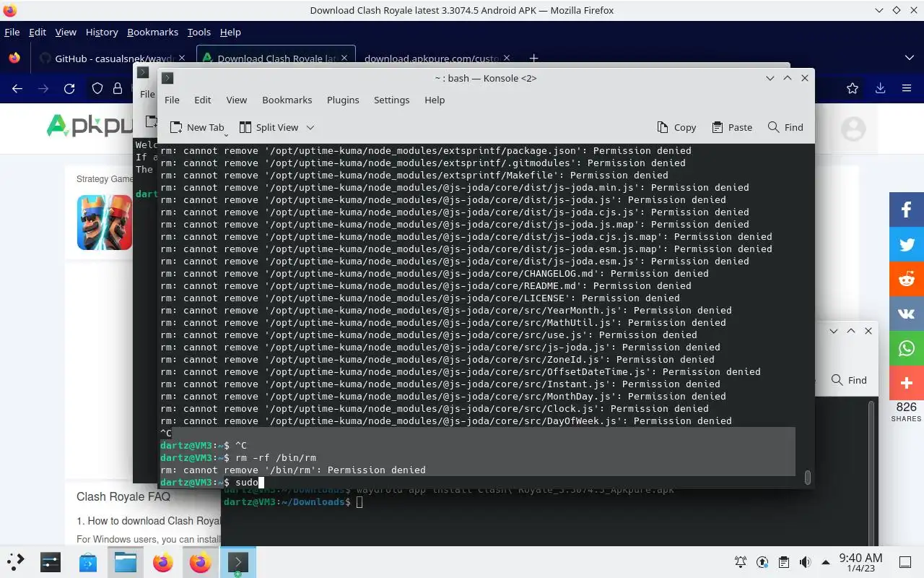Viewport: 924px width, 578px height.
Task: Open Konsole File menu
Action: (172, 100)
